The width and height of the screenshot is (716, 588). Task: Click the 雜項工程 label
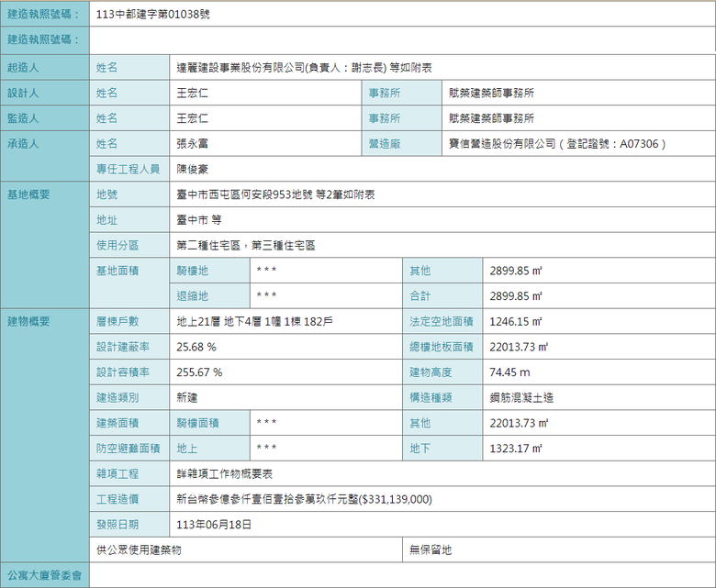pos(117,474)
